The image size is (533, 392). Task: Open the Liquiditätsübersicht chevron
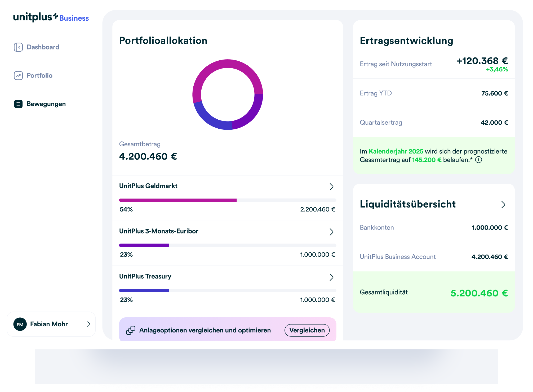tap(503, 205)
